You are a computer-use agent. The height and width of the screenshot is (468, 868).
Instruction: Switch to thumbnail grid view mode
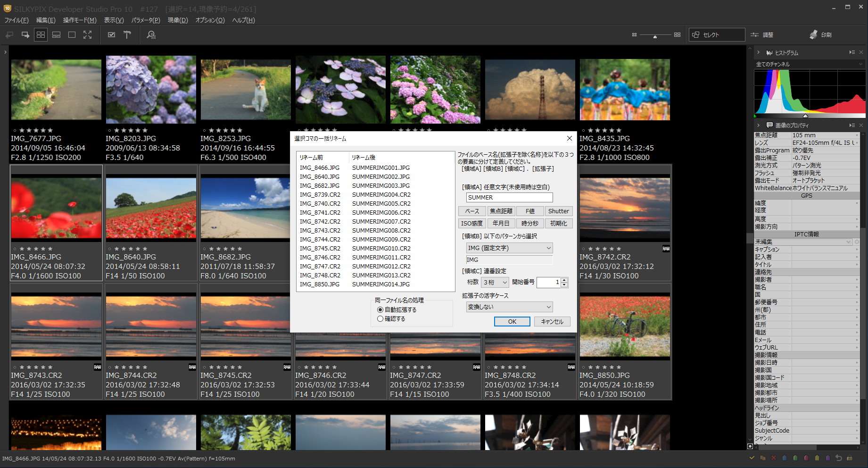(41, 35)
